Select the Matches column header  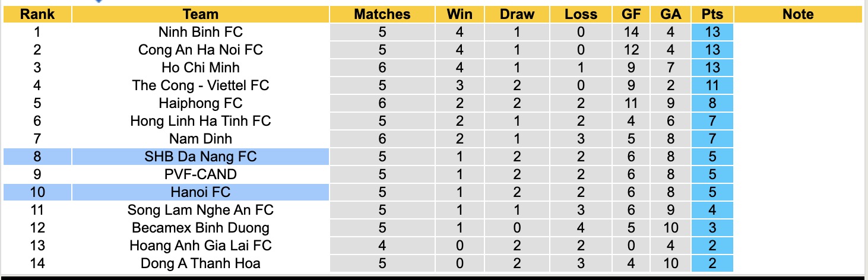(382, 14)
